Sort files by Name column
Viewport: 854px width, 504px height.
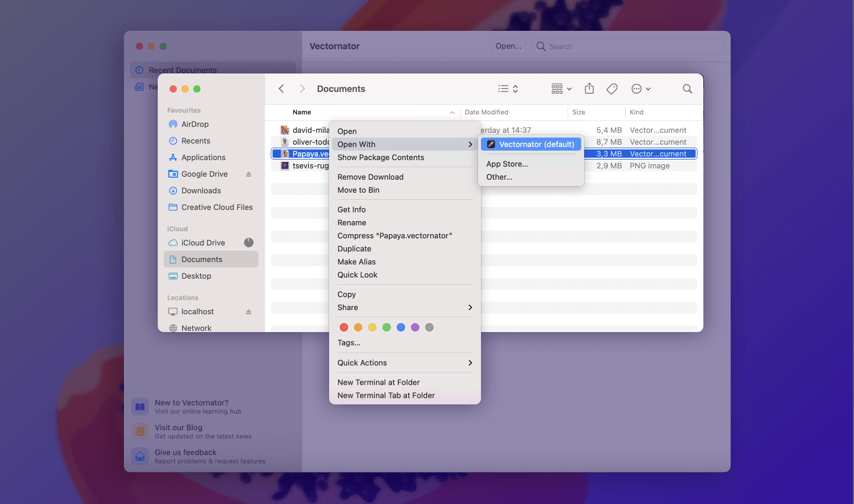(x=302, y=112)
